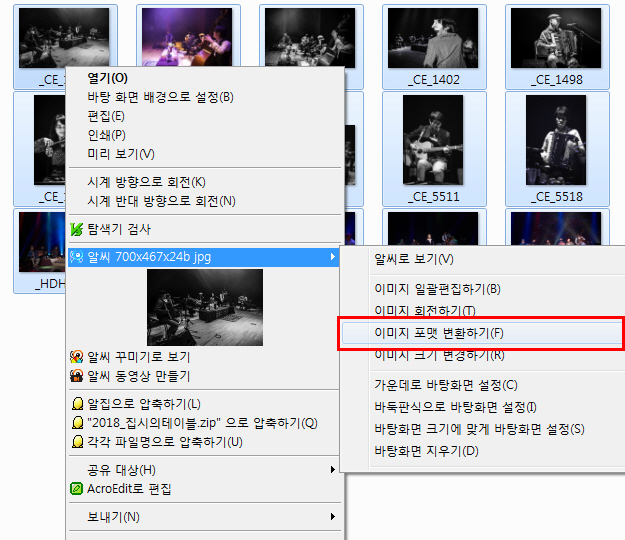Expand the 공유 대상(H) submenu arrow
The image size is (625, 540).
[332, 469]
